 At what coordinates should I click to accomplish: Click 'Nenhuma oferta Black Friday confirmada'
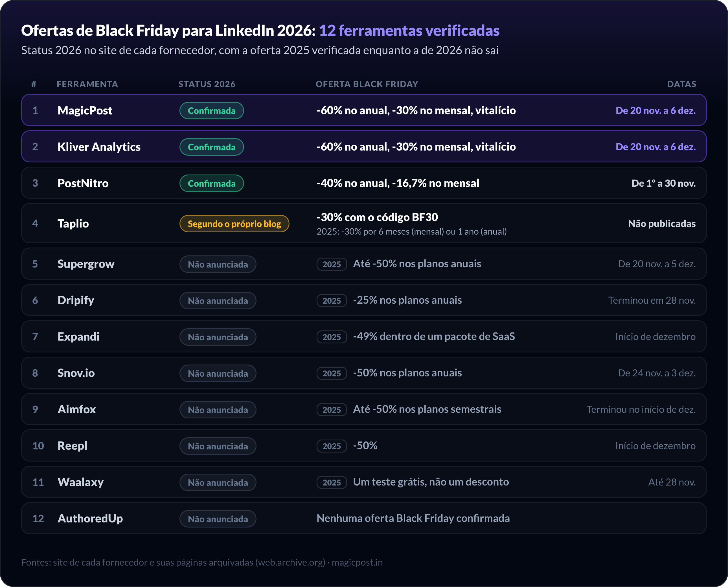coord(413,518)
